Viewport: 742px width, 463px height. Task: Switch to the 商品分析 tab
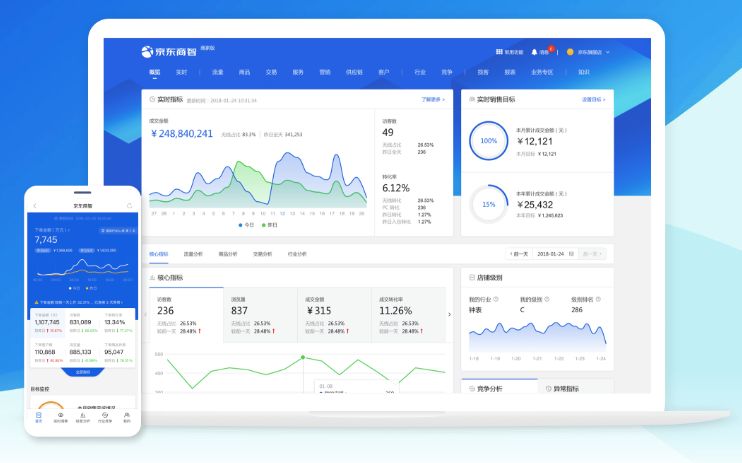[228, 254]
